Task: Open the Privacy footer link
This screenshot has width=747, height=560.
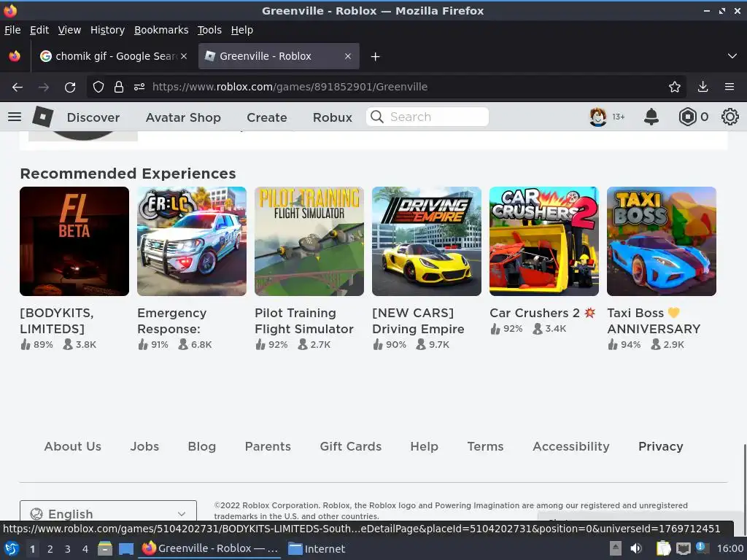Action: [661, 446]
